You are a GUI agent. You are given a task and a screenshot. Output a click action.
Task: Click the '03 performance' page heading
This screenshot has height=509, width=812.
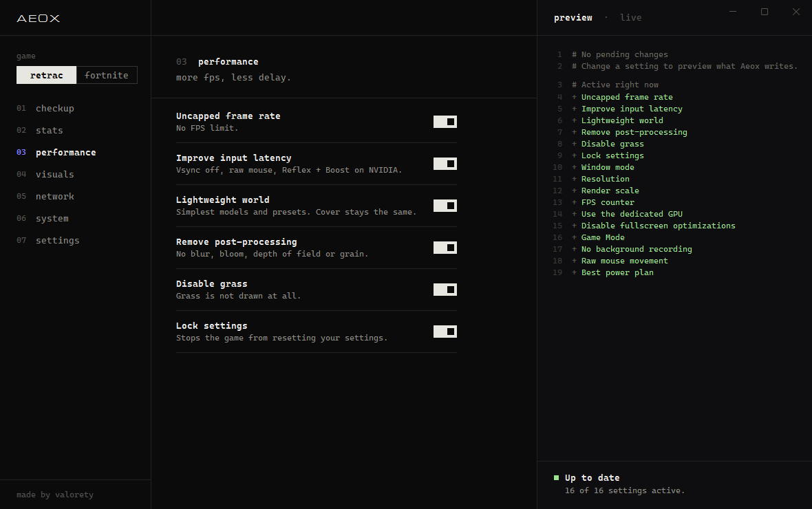click(x=217, y=62)
